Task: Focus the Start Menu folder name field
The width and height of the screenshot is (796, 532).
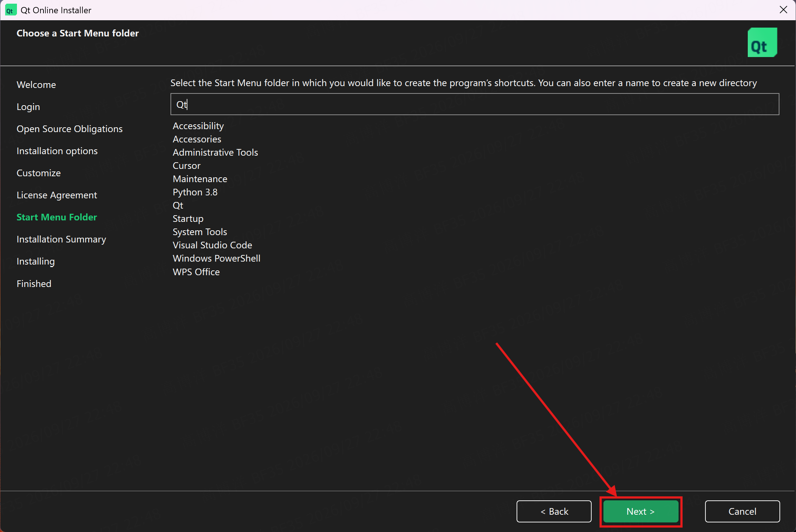Action: (x=475, y=104)
